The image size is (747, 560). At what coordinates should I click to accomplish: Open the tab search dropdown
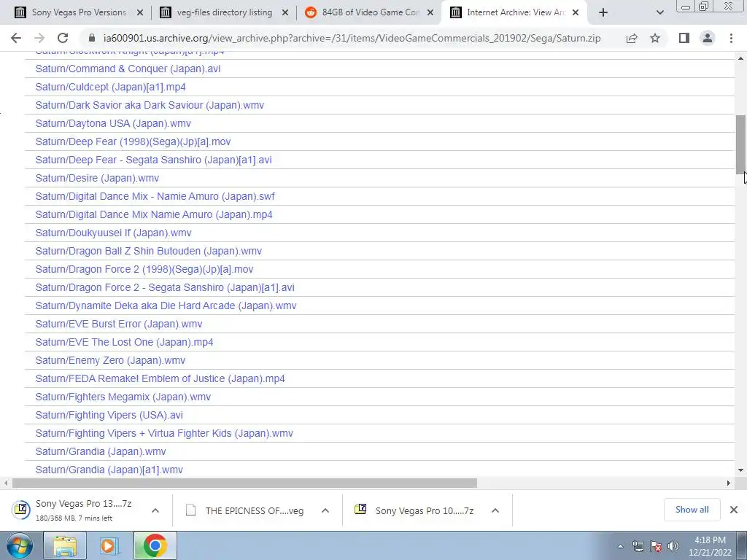coord(659,12)
